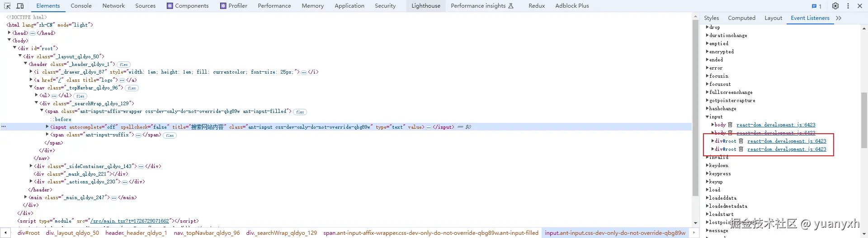Expand the hashchange event listener group

coord(708,109)
